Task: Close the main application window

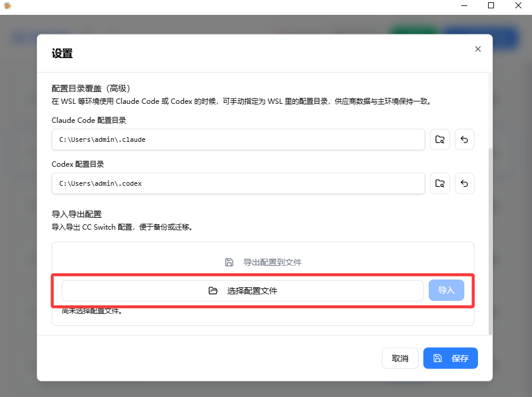Action: point(518,6)
